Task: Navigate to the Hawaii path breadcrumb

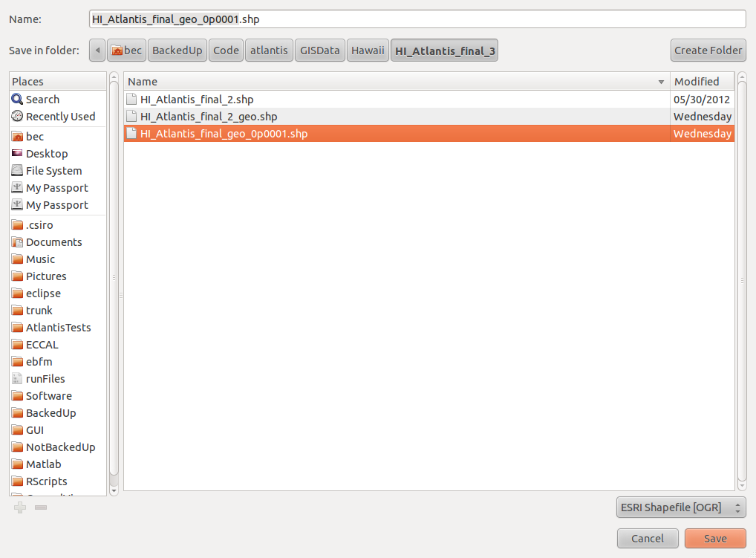Action: pyautogui.click(x=368, y=51)
